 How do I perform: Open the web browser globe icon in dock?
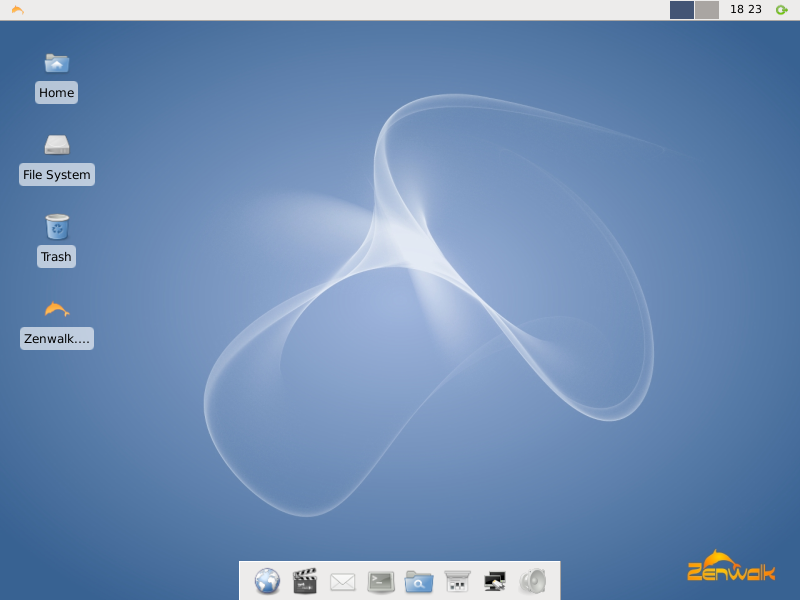click(x=267, y=581)
